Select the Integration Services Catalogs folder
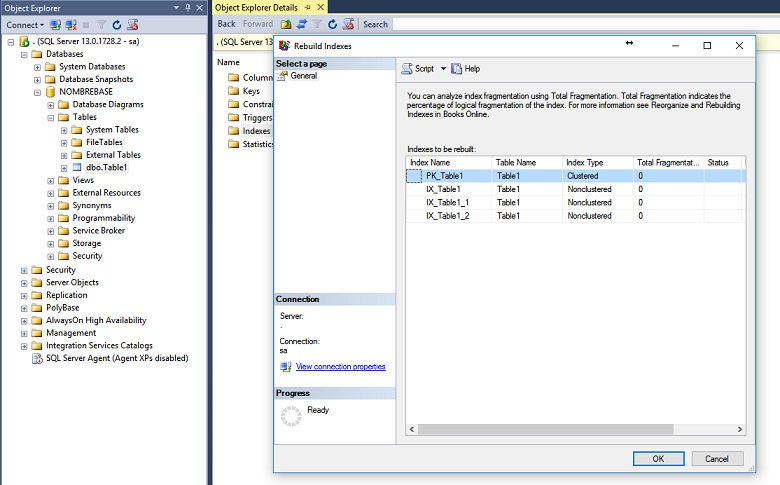This screenshot has width=780, height=485. coord(99,346)
